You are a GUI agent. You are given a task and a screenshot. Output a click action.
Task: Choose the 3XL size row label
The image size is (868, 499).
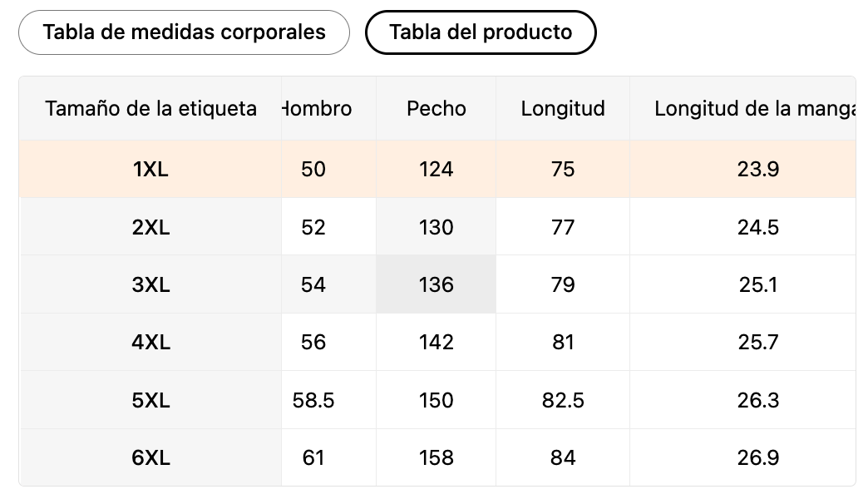[150, 284]
